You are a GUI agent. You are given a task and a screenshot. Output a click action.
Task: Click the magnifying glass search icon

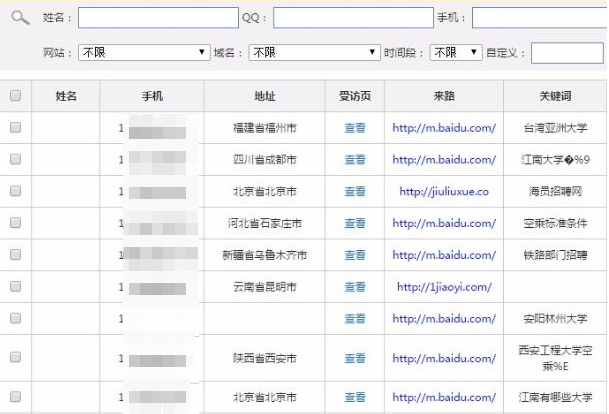pyautogui.click(x=20, y=18)
